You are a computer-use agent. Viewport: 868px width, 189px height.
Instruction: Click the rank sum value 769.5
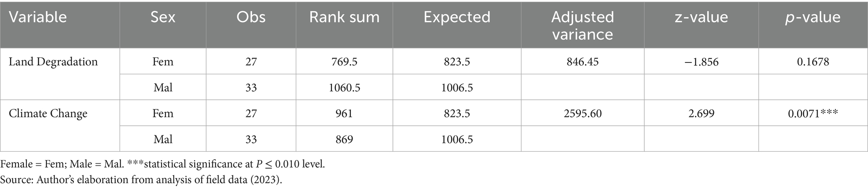click(x=344, y=62)
